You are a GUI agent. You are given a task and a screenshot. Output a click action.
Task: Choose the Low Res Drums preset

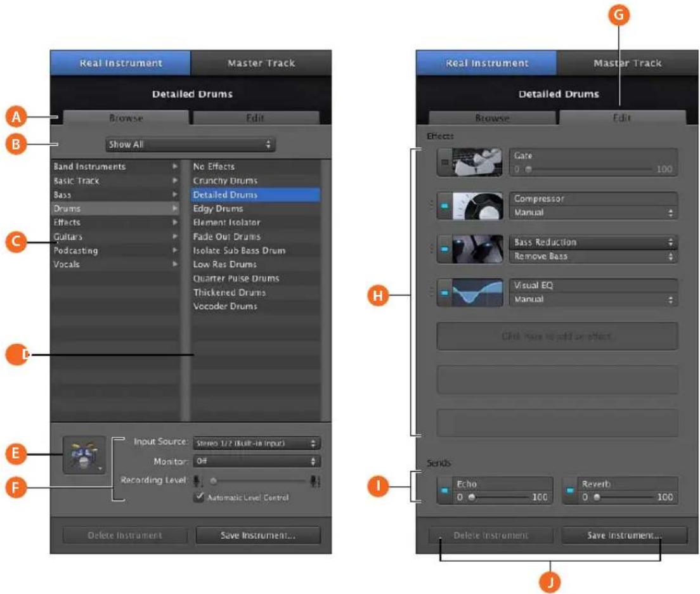click(256, 264)
